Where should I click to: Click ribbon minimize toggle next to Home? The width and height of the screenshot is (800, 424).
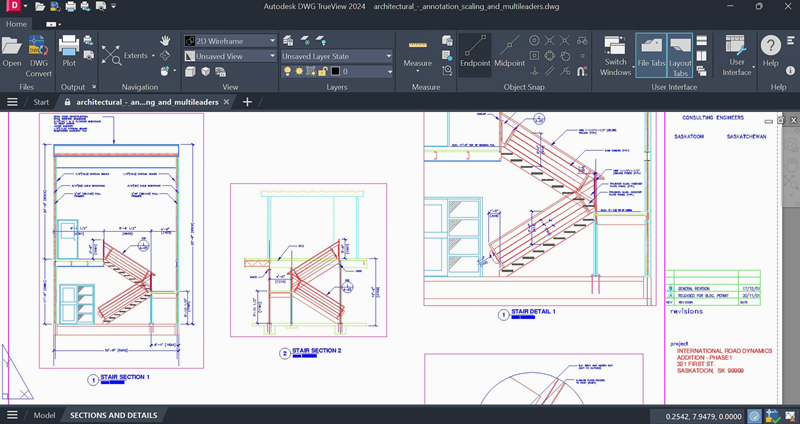coord(53,24)
